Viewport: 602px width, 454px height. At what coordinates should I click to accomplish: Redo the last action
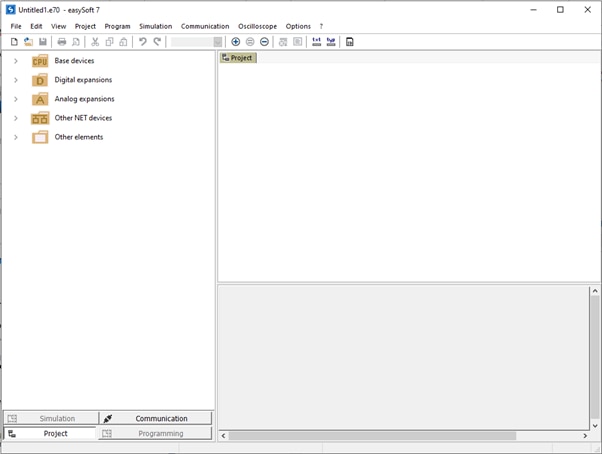click(157, 42)
